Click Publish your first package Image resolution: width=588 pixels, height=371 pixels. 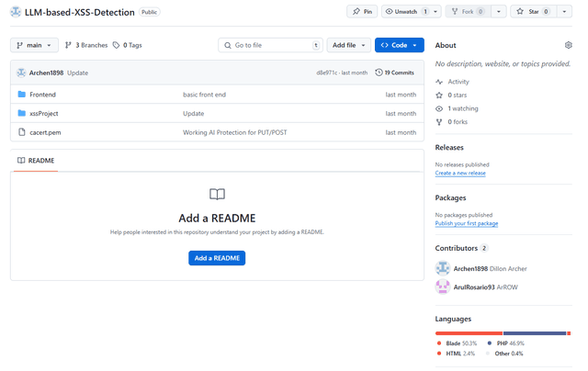tap(467, 223)
